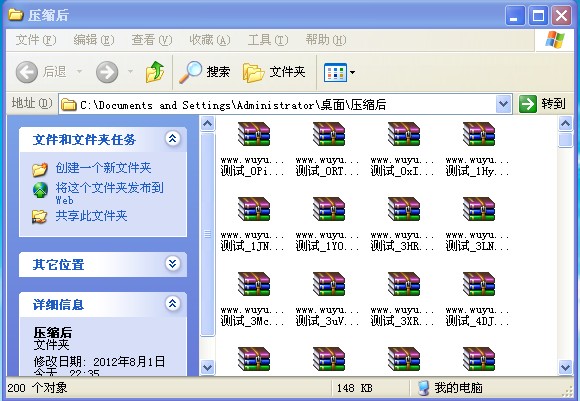Minimize the 压缩后 window
580x401 pixels.
[515, 16]
